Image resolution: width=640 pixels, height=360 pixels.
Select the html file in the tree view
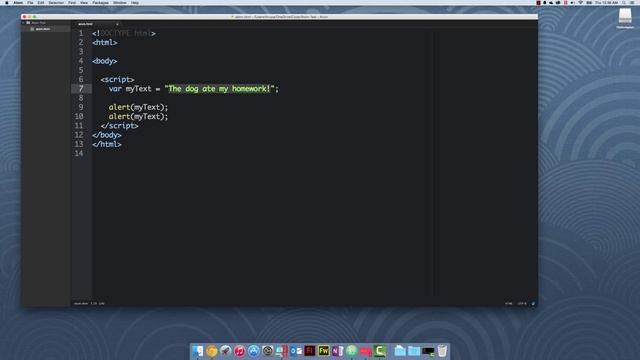pyautogui.click(x=42, y=29)
